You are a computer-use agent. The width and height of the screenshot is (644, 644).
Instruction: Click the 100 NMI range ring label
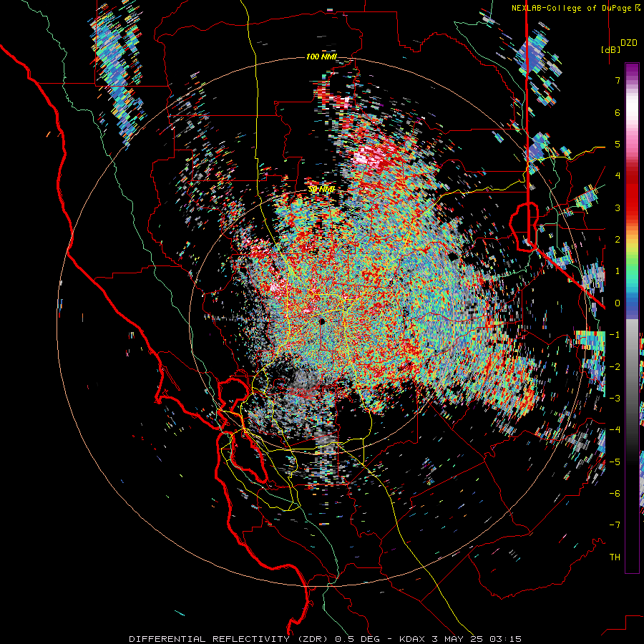(x=321, y=57)
